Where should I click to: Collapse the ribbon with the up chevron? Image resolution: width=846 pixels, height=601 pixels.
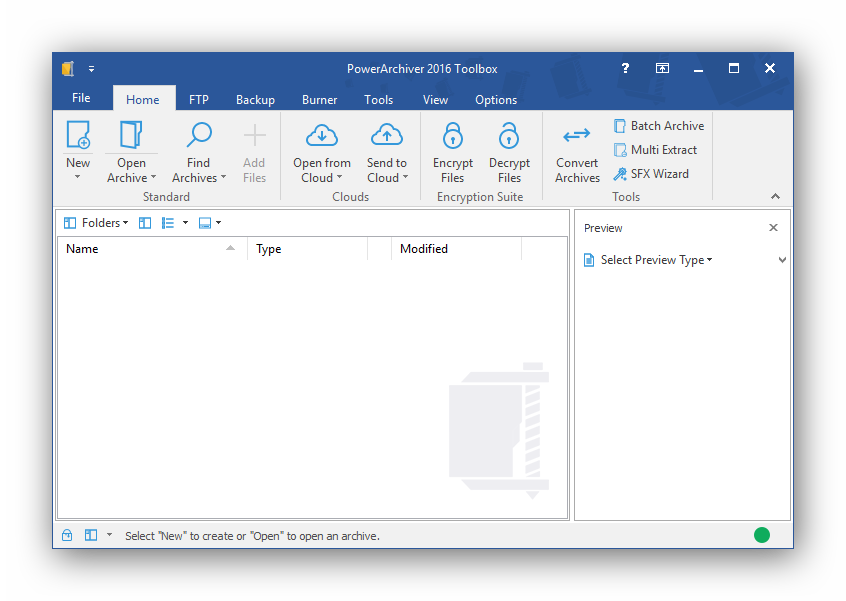tap(775, 196)
